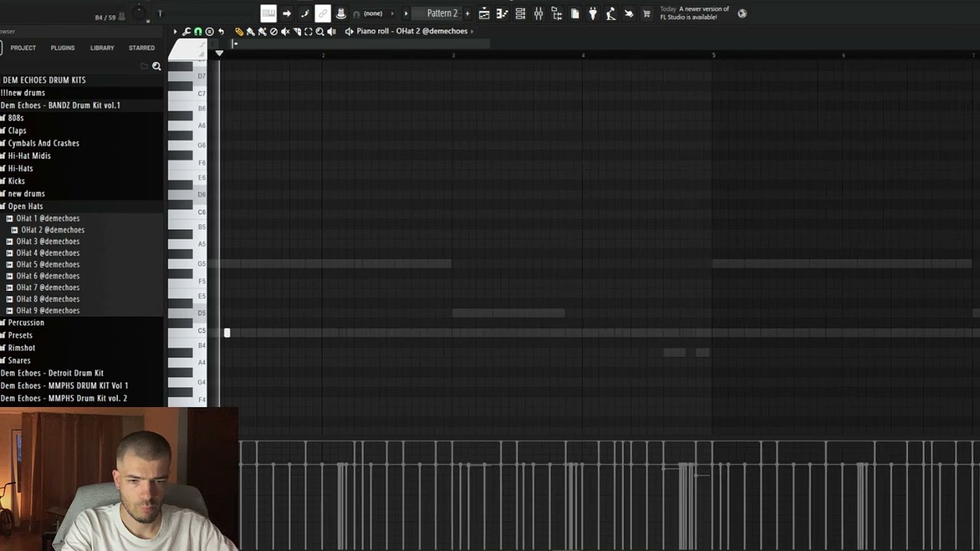Add new pattern with plus button
Image resolution: width=980 pixels, height=551 pixels.
(467, 13)
